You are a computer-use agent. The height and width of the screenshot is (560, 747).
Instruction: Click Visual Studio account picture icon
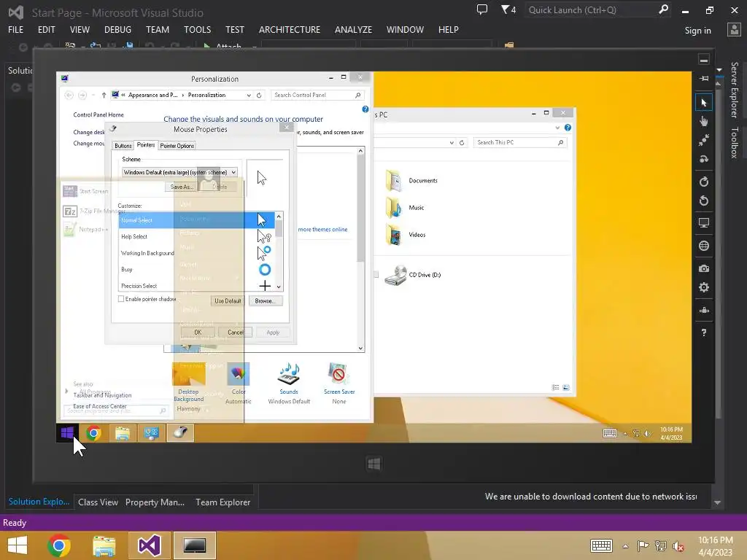[x=734, y=29]
